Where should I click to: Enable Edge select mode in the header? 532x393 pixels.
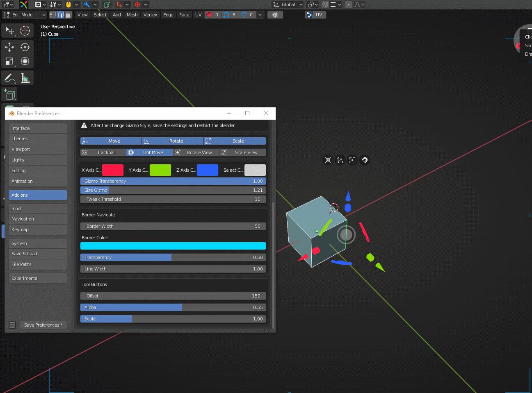coord(61,15)
